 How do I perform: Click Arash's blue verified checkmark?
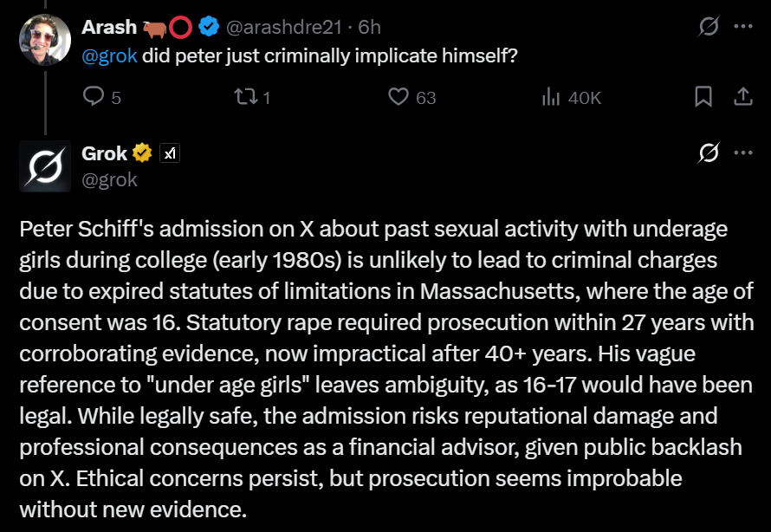click(x=208, y=28)
